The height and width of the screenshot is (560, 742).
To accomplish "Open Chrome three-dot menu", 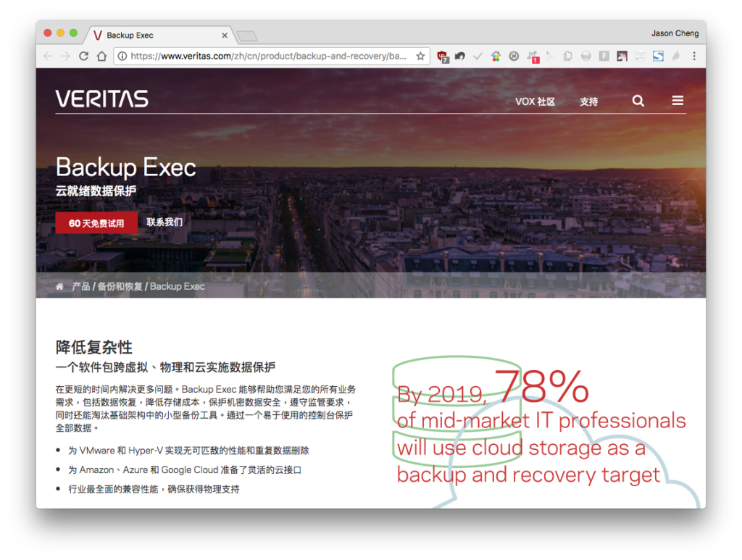I will tap(694, 57).
